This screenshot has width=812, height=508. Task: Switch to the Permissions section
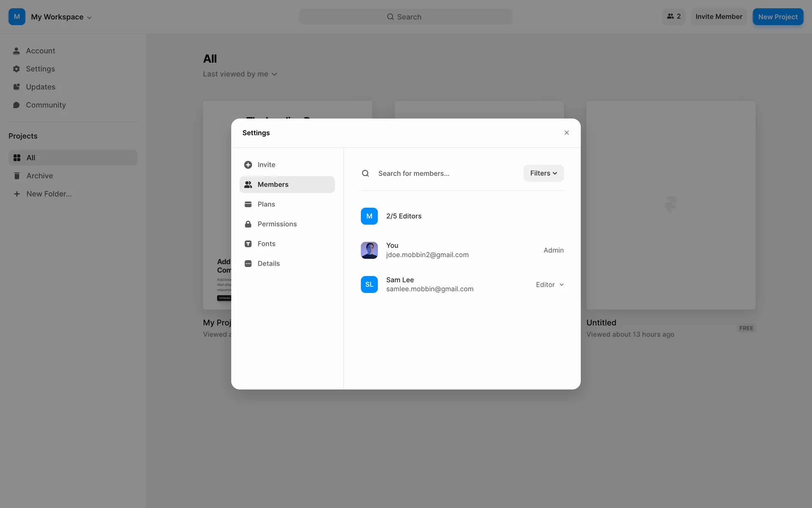tap(277, 224)
